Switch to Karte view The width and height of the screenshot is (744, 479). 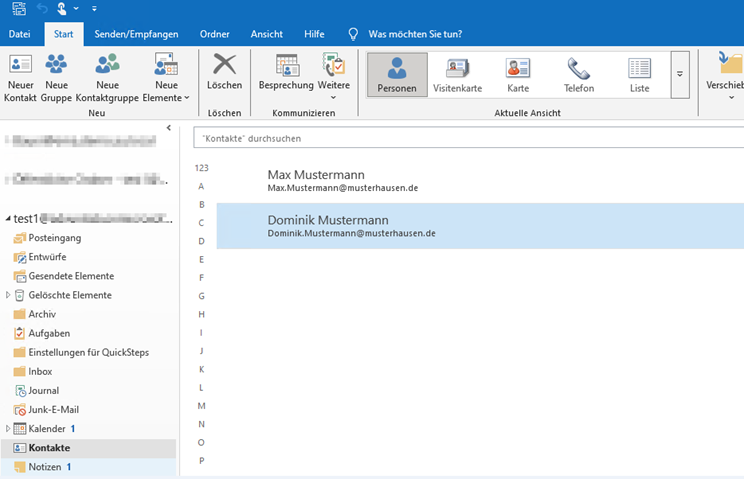(x=518, y=75)
